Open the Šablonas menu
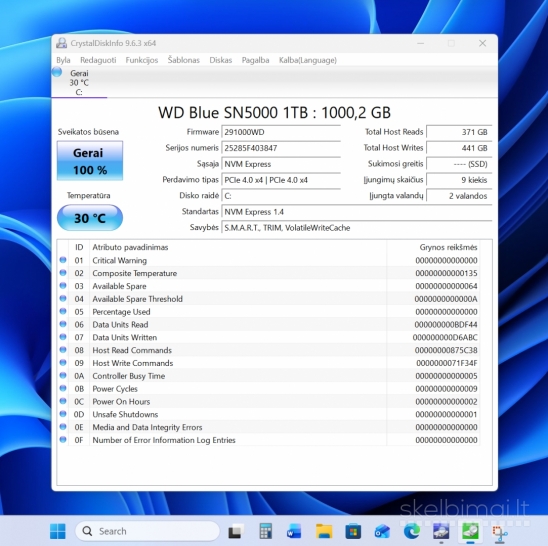The width and height of the screenshot is (548, 546). coord(184,60)
